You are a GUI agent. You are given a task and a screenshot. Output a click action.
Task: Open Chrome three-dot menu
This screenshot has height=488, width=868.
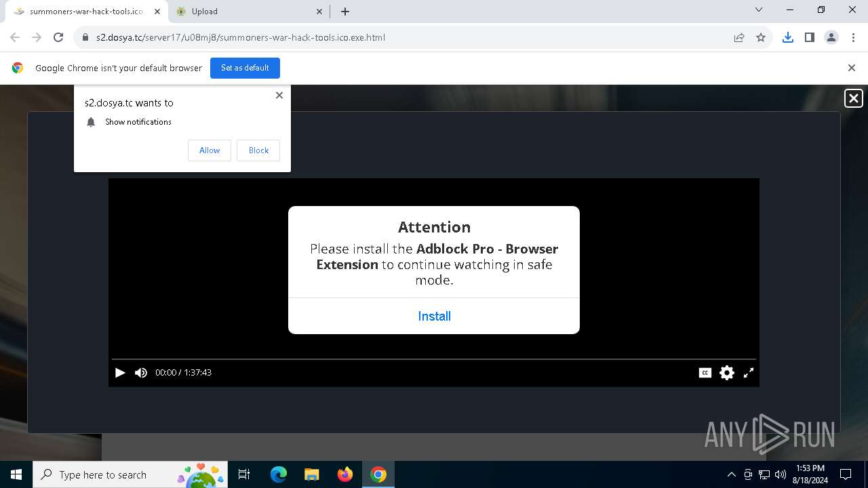coord(852,37)
